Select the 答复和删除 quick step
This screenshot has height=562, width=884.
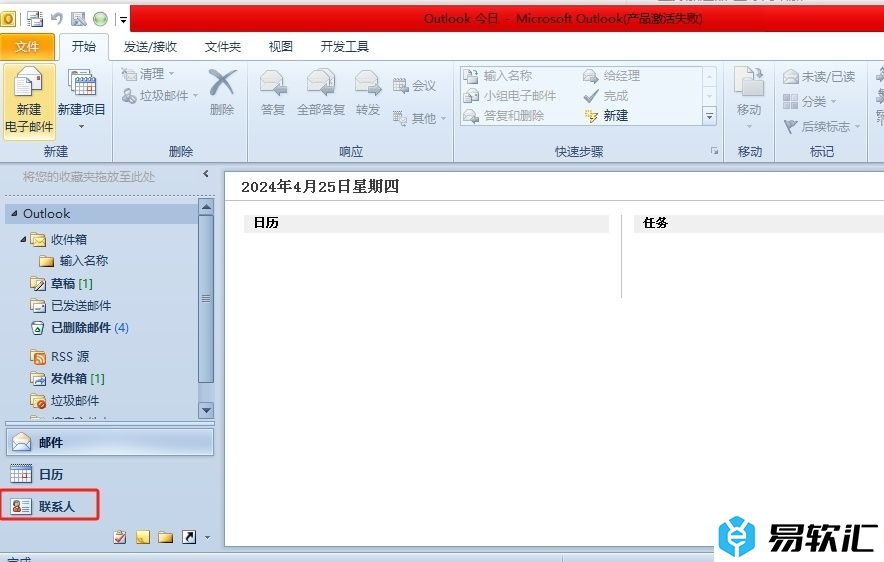[x=503, y=116]
